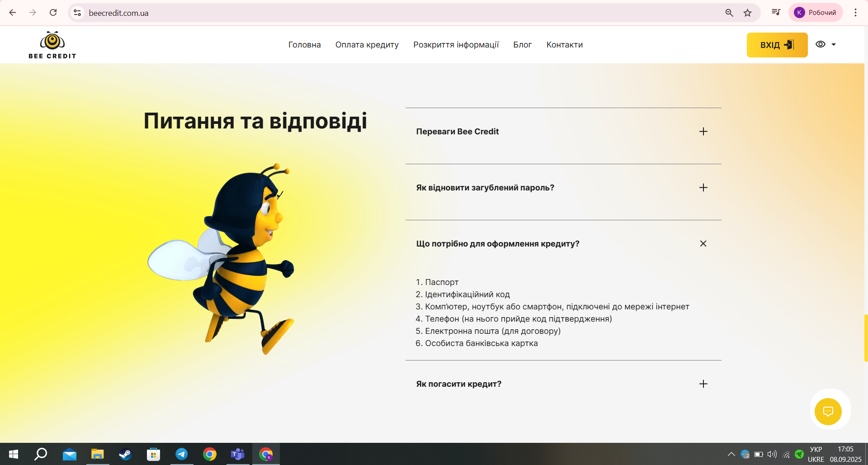This screenshot has height=465, width=868.
Task: Open the Контакти page
Action: [x=565, y=45]
